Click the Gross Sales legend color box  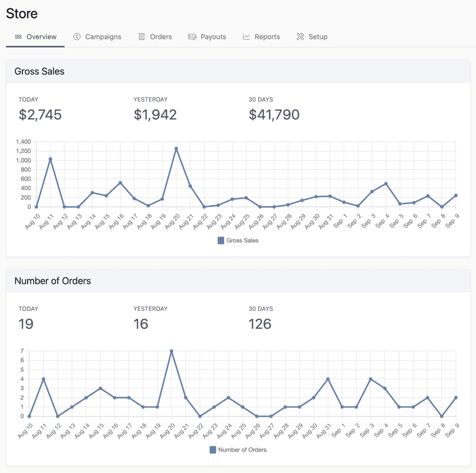click(221, 240)
